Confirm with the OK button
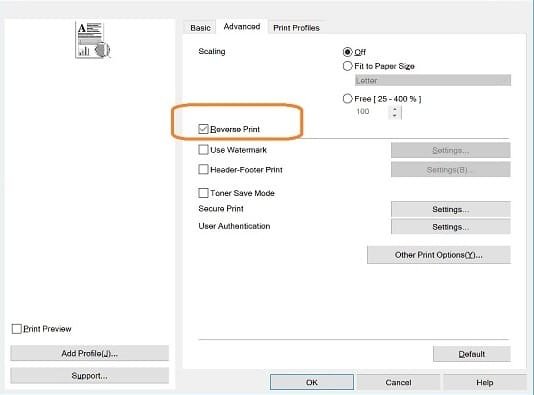 coord(312,382)
